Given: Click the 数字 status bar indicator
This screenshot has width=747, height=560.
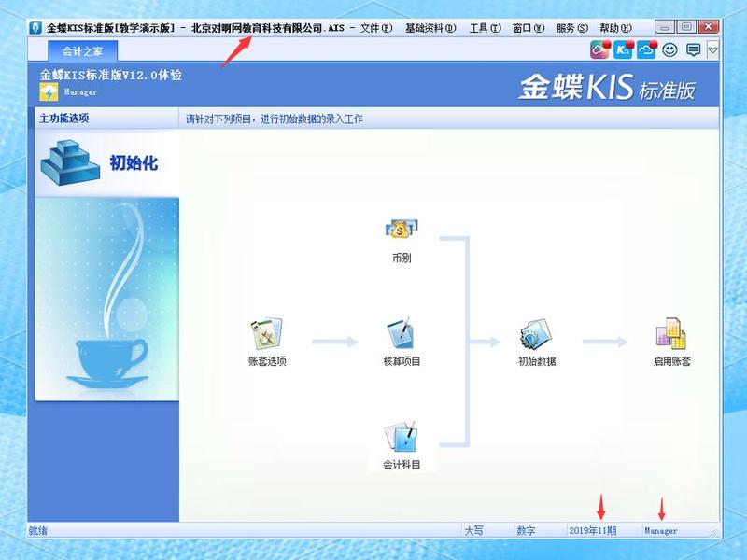Looking at the screenshot, I should click(x=526, y=530).
